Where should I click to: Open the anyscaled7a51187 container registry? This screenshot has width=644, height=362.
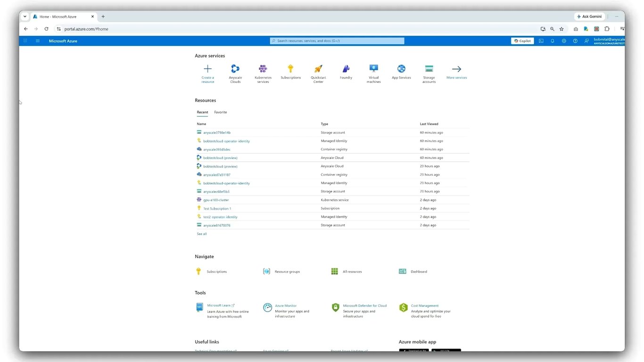(x=217, y=175)
